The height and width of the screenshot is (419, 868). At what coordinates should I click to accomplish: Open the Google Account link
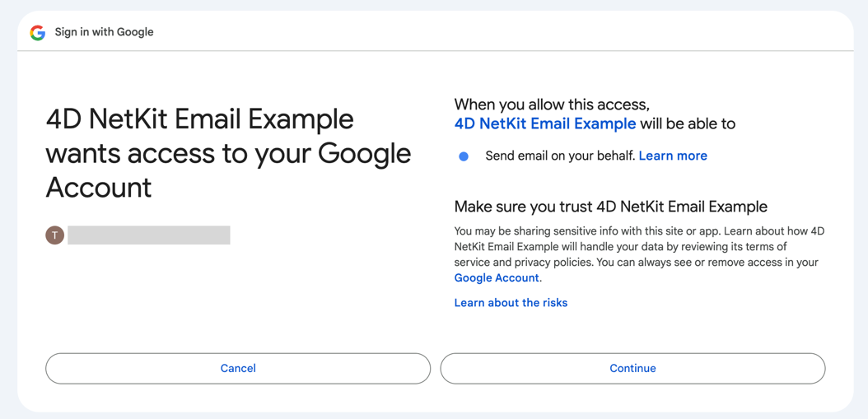pyautogui.click(x=497, y=278)
